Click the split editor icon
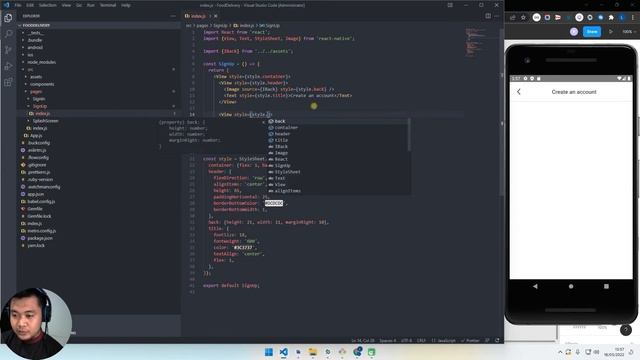Image resolution: width=640 pixels, height=360 pixels. coord(488,16)
